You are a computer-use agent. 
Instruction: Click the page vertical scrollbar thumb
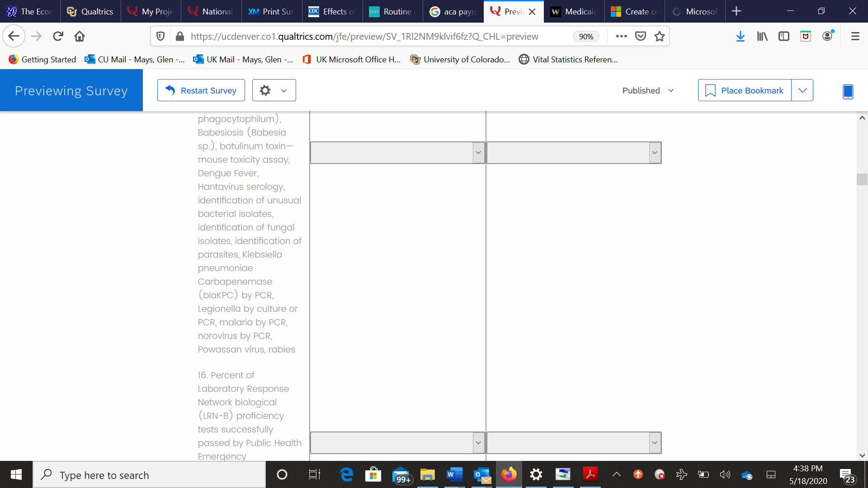(862, 179)
